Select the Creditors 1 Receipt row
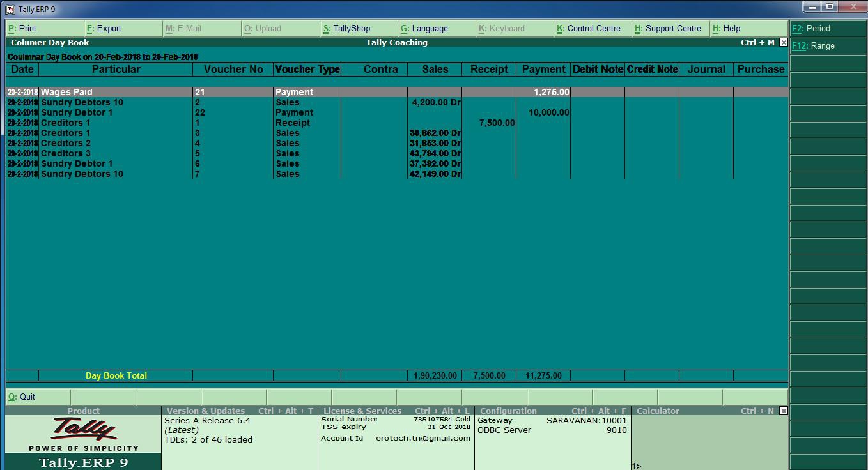This screenshot has width=868, height=470. point(397,123)
